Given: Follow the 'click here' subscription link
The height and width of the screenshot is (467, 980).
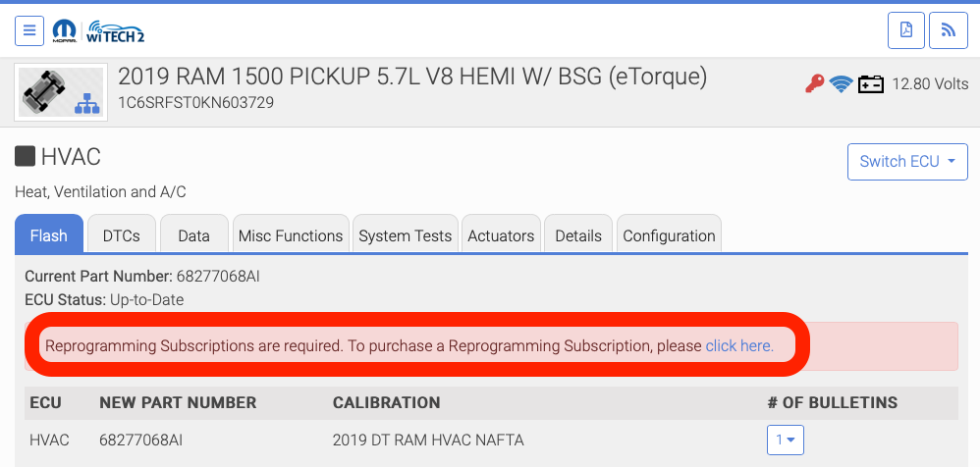Looking at the screenshot, I should (x=739, y=345).
